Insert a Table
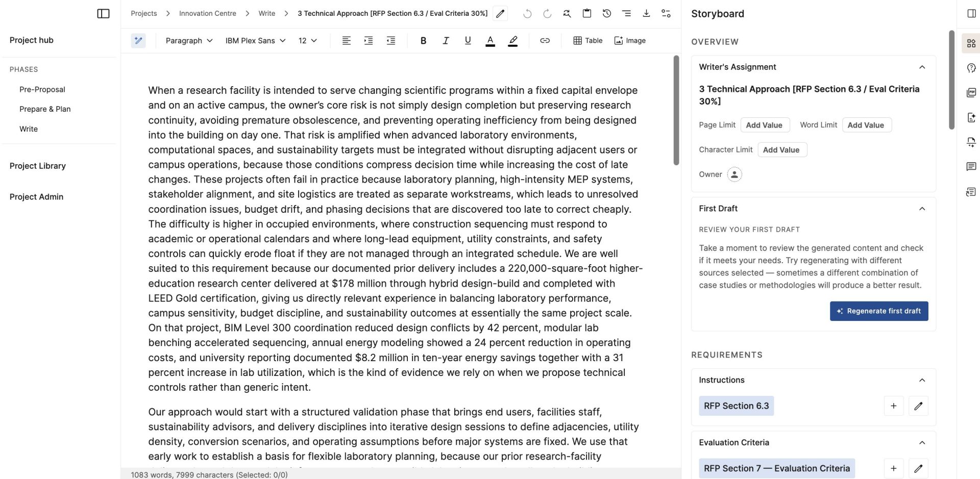Image resolution: width=980 pixels, height=479 pixels. [588, 41]
